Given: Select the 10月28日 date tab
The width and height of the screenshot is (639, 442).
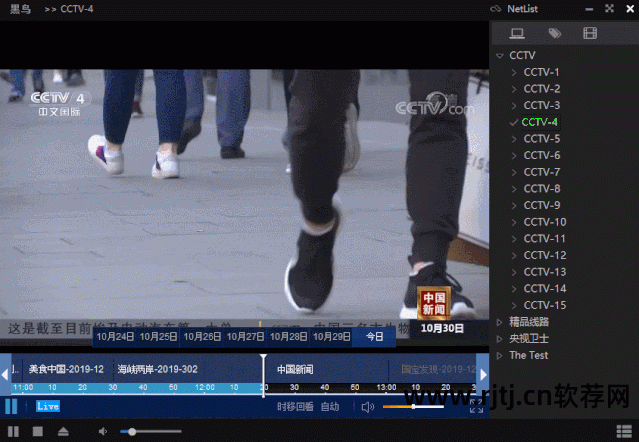Looking at the screenshot, I should (x=289, y=336).
